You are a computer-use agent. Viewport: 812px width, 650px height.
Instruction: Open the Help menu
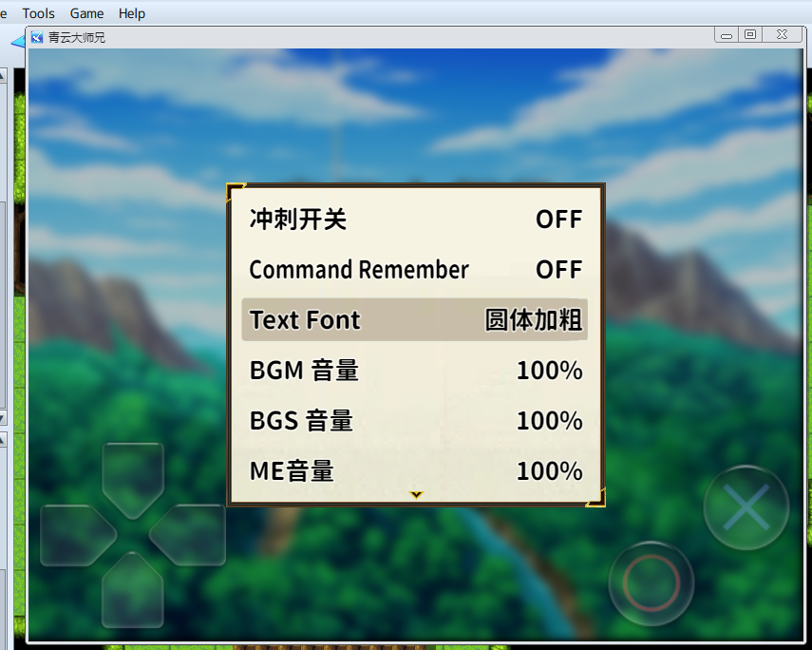tap(132, 13)
